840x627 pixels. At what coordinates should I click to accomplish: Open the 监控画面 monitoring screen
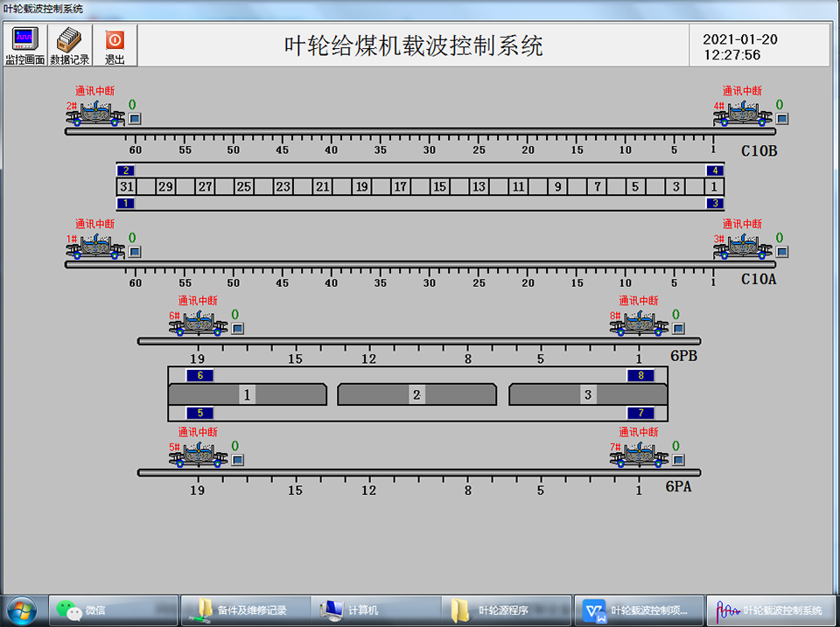[24, 45]
